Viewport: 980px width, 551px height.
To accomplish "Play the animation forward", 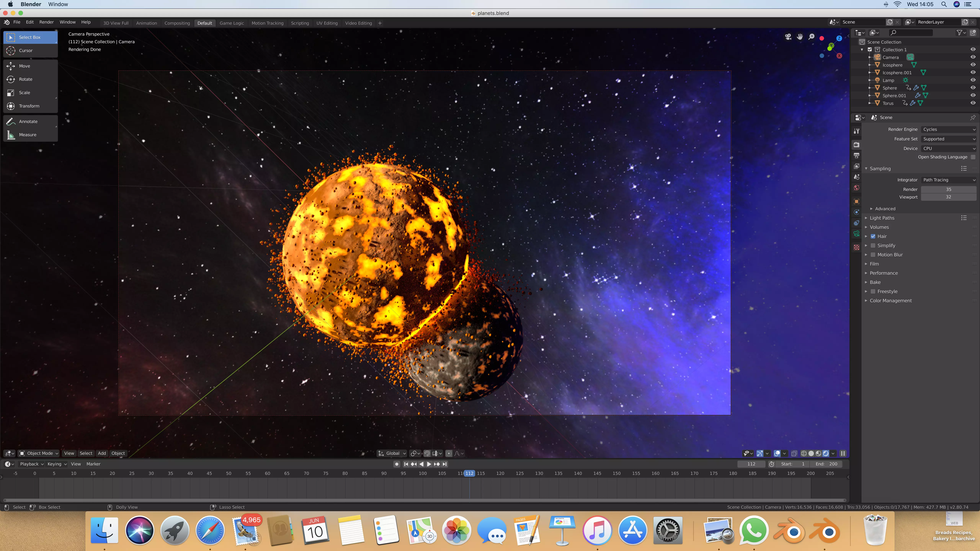I will click(x=429, y=464).
